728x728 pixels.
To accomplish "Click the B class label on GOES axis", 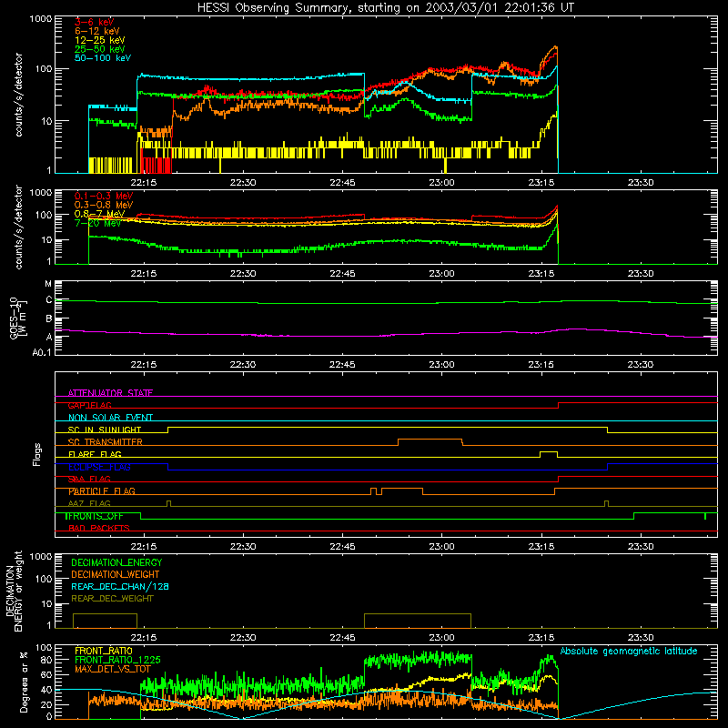I will [49, 319].
